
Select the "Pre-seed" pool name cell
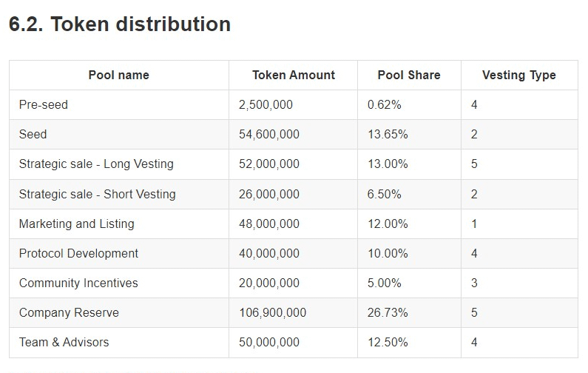pyautogui.click(x=44, y=105)
